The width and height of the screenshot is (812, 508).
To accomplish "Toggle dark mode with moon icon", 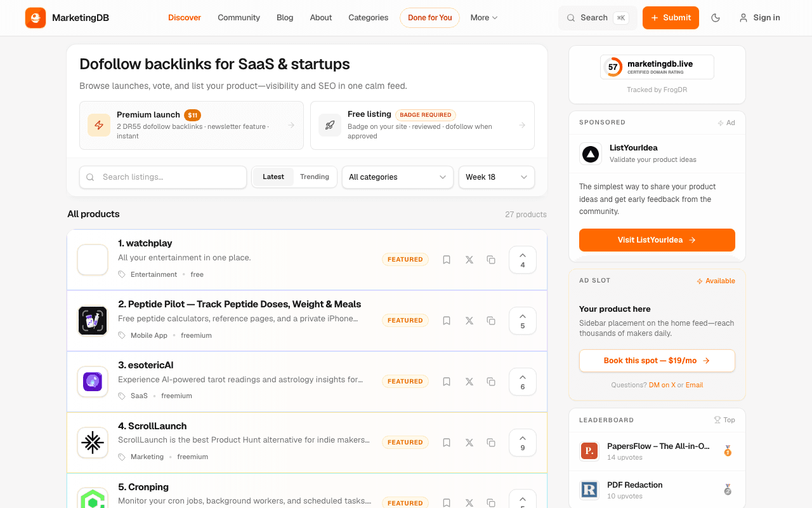I will tap(716, 18).
